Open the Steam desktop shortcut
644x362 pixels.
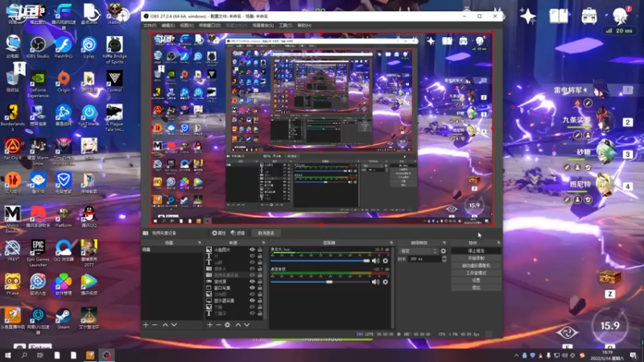click(x=64, y=319)
